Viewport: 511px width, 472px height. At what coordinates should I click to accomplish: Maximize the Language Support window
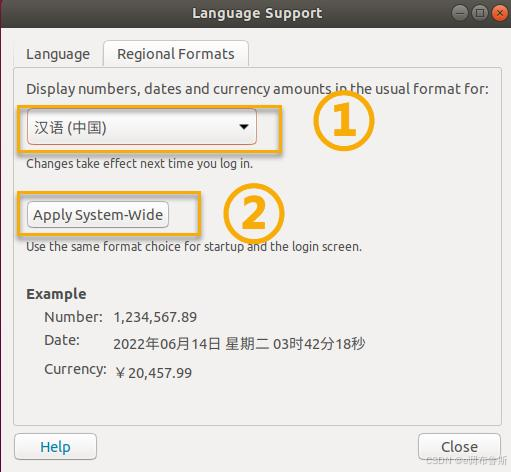click(x=480, y=13)
